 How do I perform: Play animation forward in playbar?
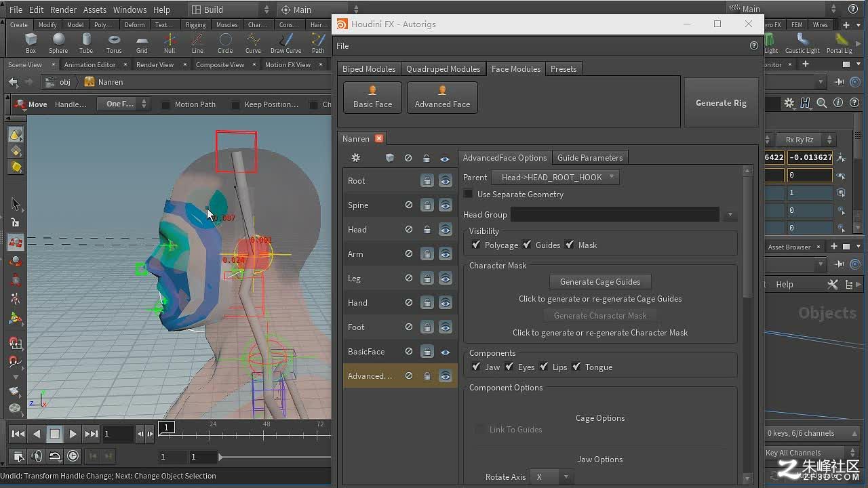[73, 434]
